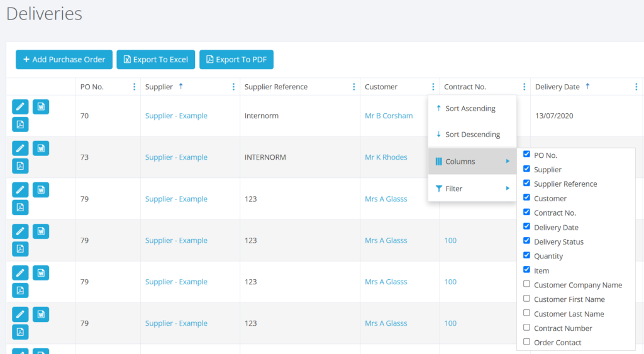
Task: Open the three-dot menu on Contract No. column
Action: point(524,87)
